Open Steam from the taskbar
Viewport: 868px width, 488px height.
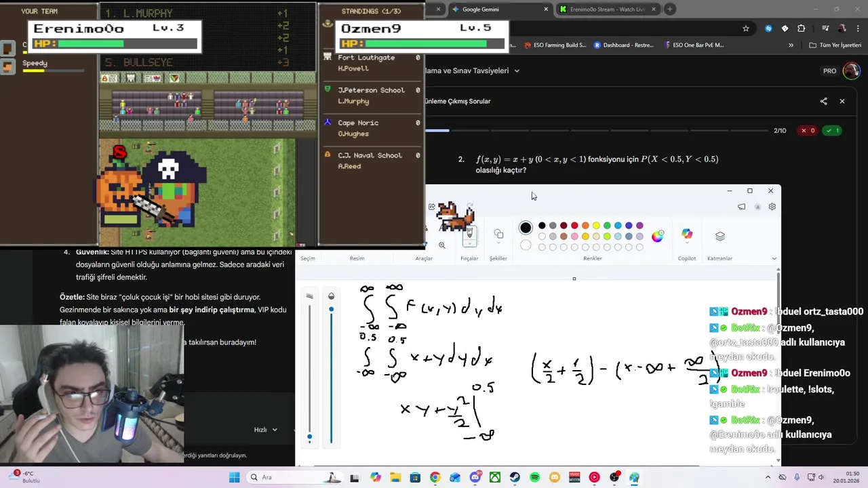pos(515,477)
